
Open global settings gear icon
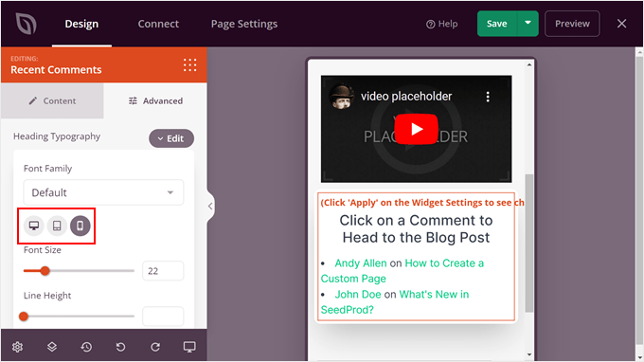17,347
